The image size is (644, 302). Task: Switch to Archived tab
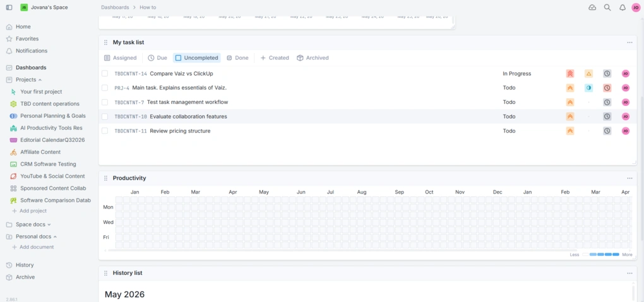click(x=313, y=58)
